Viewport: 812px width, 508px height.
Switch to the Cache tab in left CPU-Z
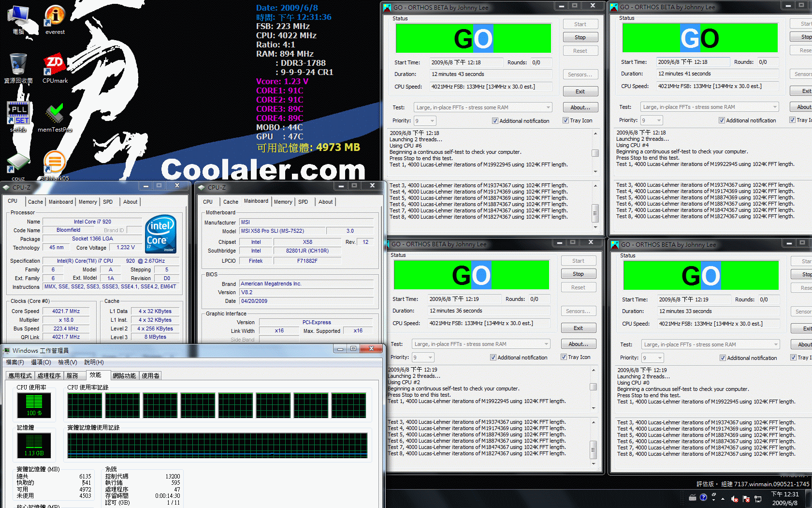pyautogui.click(x=35, y=202)
